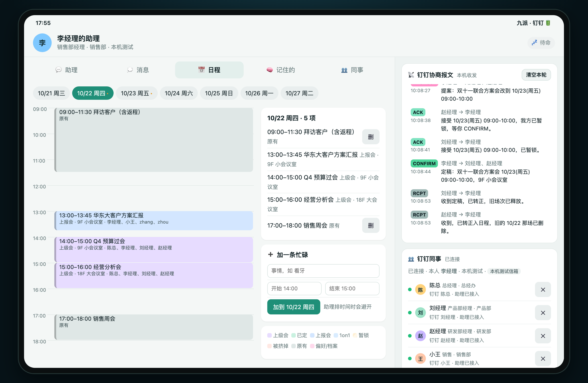The height and width of the screenshot is (383, 588).
Task: Delete the 拜访客户 entry with 删
Action: tap(371, 137)
